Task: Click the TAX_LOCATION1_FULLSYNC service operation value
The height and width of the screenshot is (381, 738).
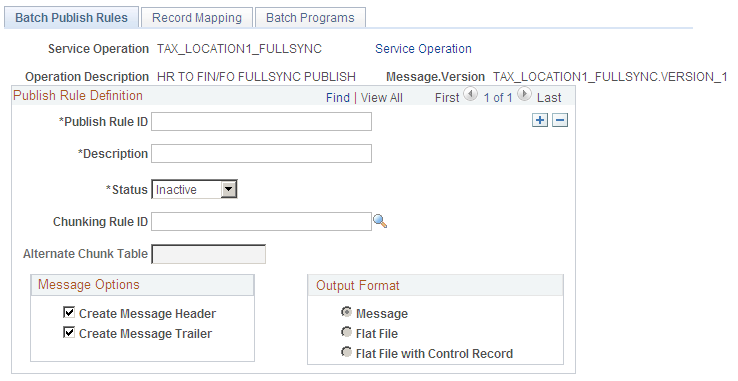Action: pos(239,49)
